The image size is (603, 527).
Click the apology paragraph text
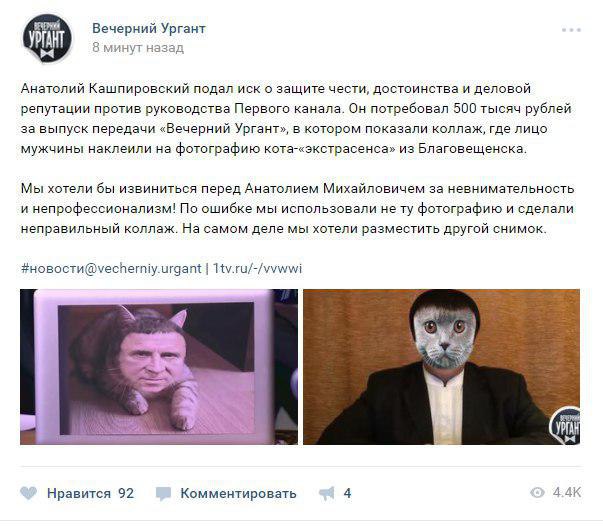point(297,208)
